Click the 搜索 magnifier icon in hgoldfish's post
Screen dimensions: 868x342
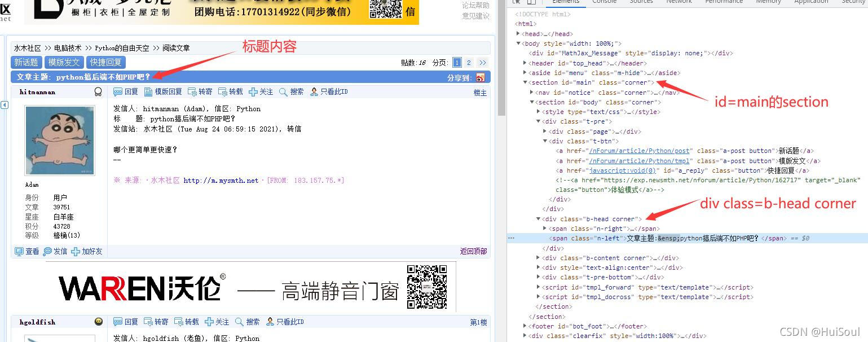(239, 322)
